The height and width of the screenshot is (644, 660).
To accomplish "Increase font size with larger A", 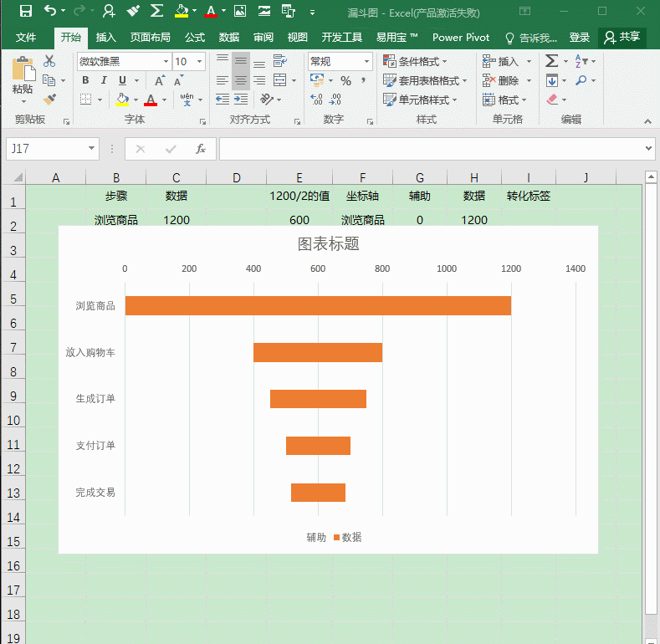I will pos(160,80).
